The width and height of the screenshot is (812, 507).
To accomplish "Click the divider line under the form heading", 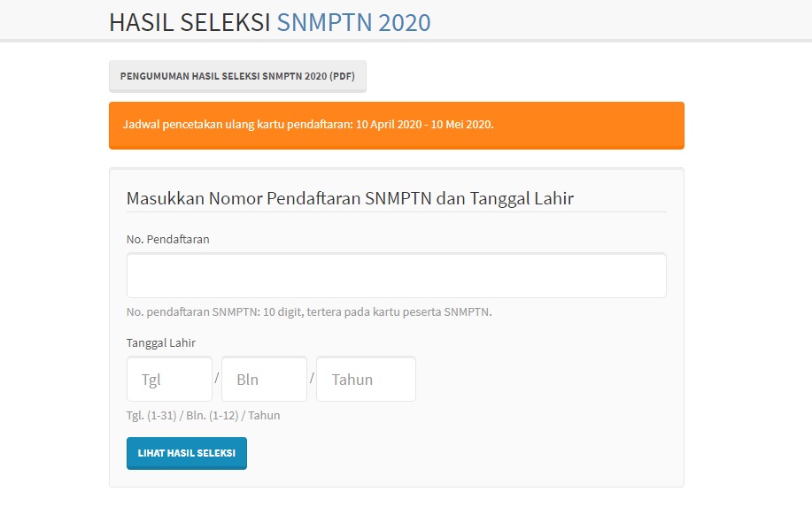I will click(x=396, y=212).
